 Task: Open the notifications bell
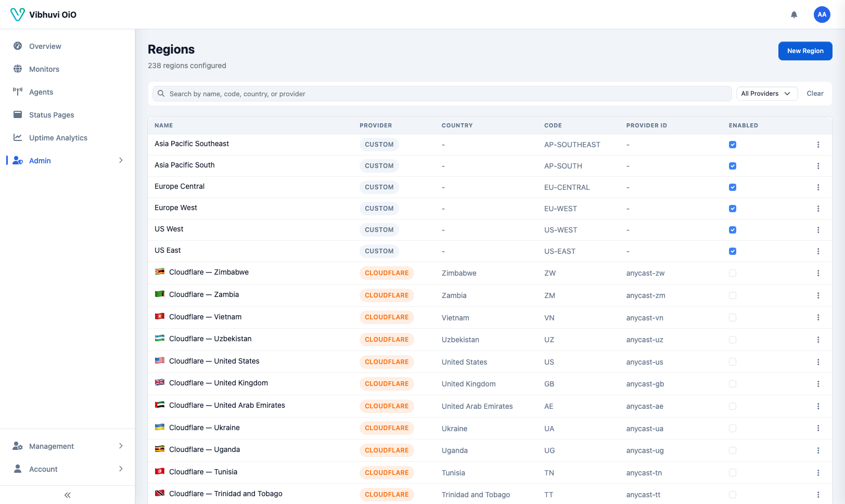pos(794,15)
